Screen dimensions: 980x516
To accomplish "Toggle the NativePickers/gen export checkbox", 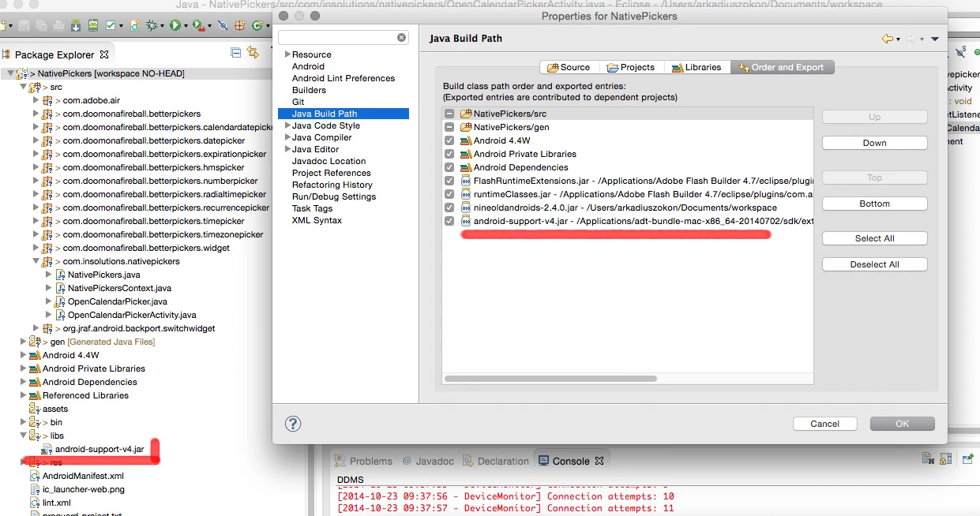I will 449,127.
